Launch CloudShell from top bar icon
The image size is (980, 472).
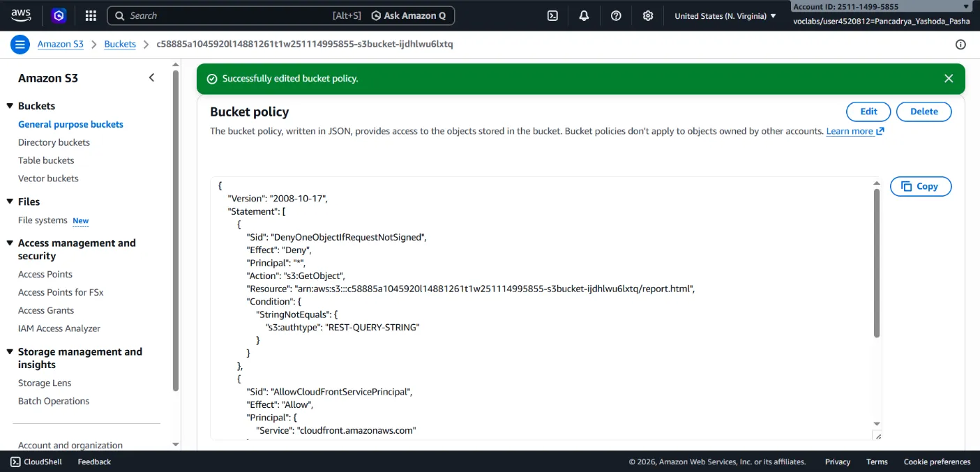552,15
